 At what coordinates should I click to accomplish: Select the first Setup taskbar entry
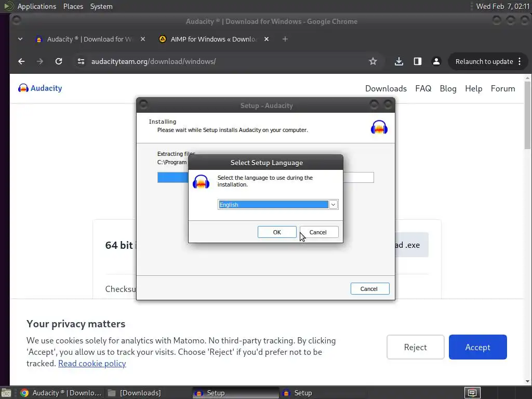click(x=236, y=393)
